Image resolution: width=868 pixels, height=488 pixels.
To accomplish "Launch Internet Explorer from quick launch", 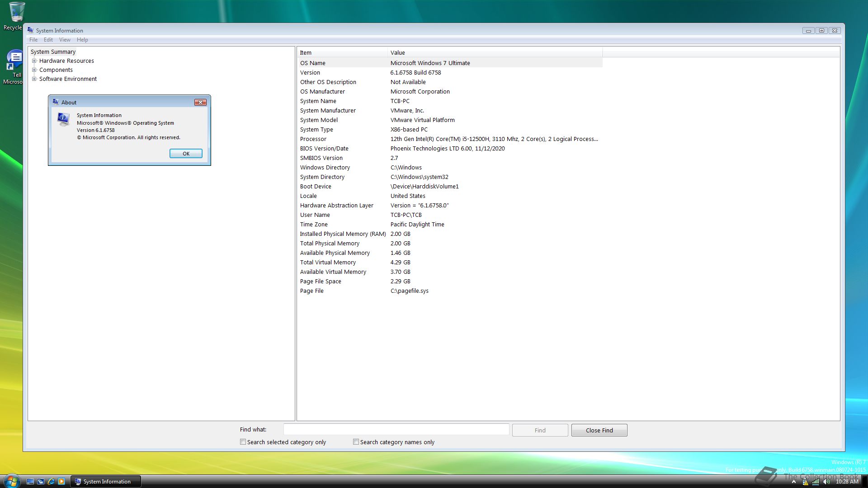I will (51, 482).
